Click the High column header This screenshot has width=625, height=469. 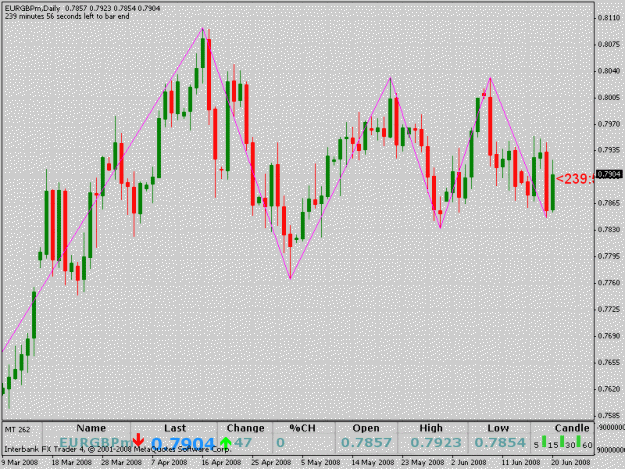431,428
